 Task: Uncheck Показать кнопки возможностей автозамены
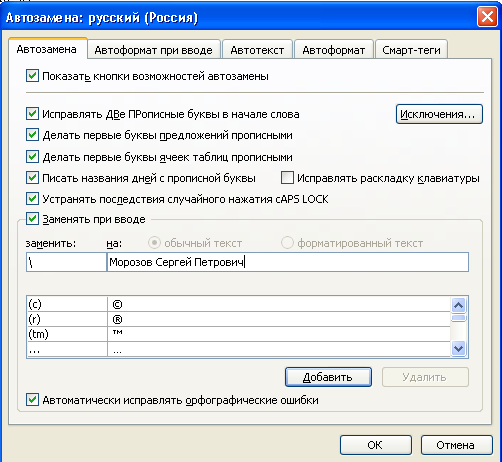[32, 76]
